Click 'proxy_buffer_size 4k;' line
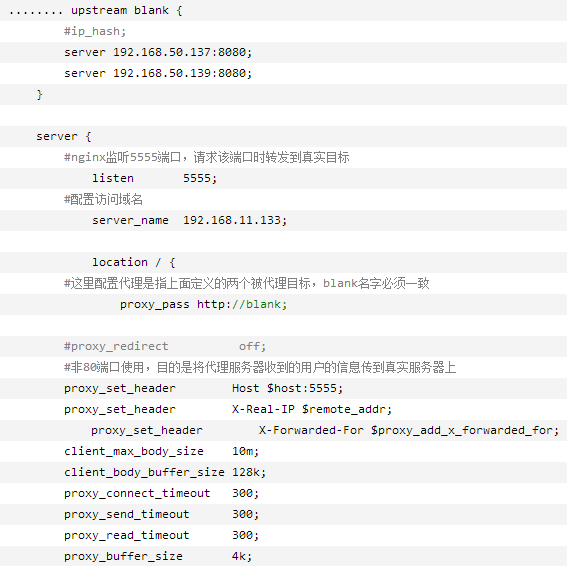 point(158,556)
